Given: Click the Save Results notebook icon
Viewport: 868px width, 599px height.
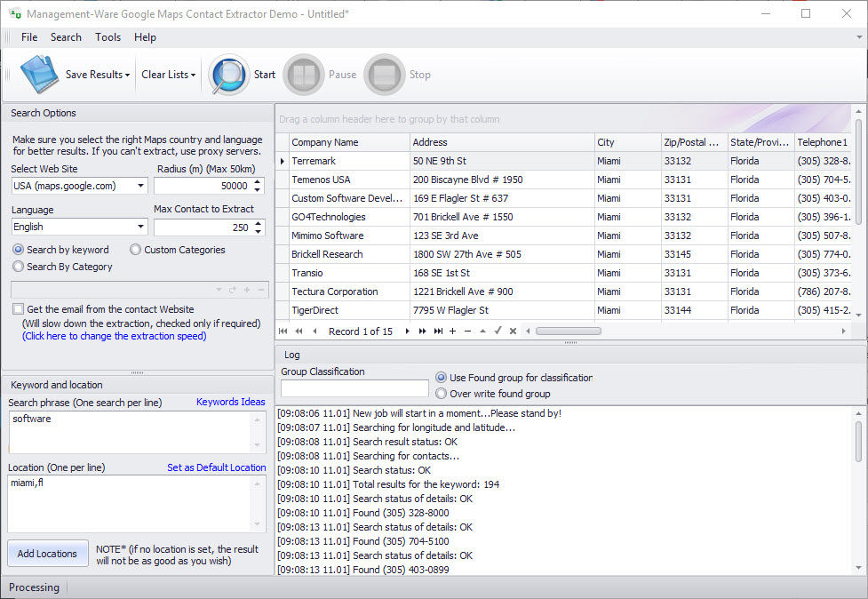Looking at the screenshot, I should [39, 75].
